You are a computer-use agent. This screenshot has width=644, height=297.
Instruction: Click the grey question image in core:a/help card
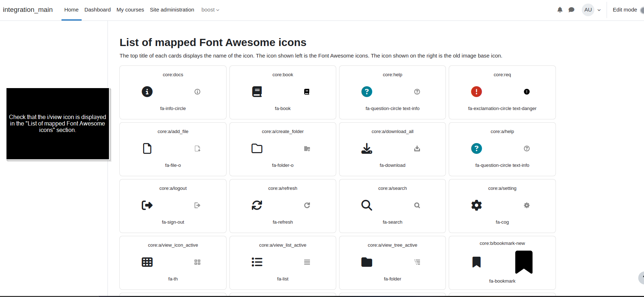click(527, 148)
